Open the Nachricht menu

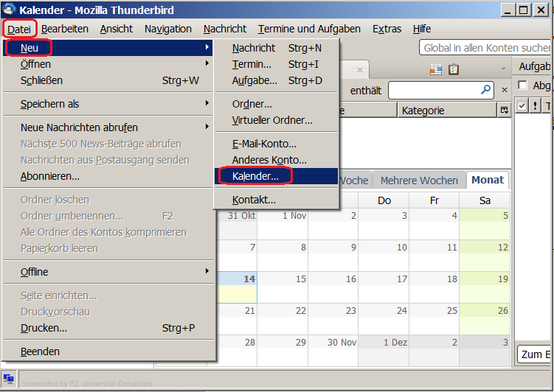pos(225,29)
